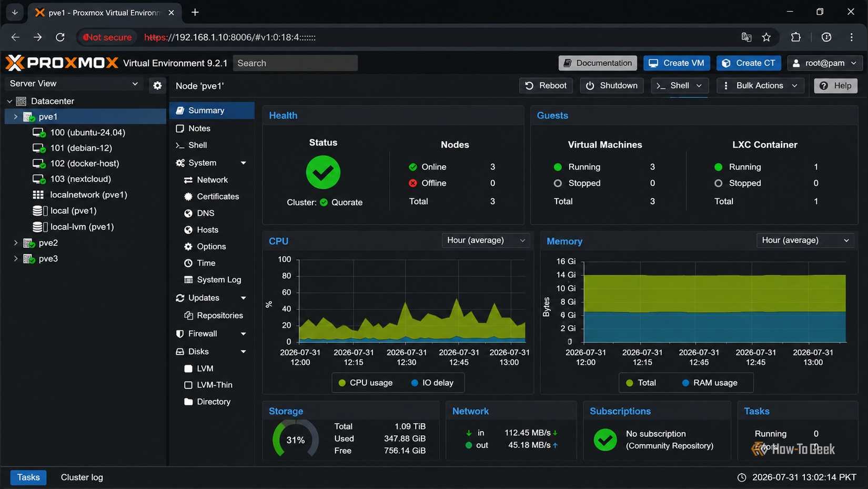Select localnetwork (pve1) SDN zone
The image size is (868, 489).
[x=80, y=195]
